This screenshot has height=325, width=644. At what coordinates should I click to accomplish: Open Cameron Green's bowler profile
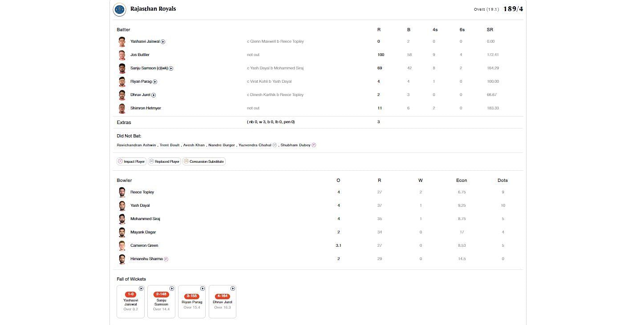[x=144, y=245]
